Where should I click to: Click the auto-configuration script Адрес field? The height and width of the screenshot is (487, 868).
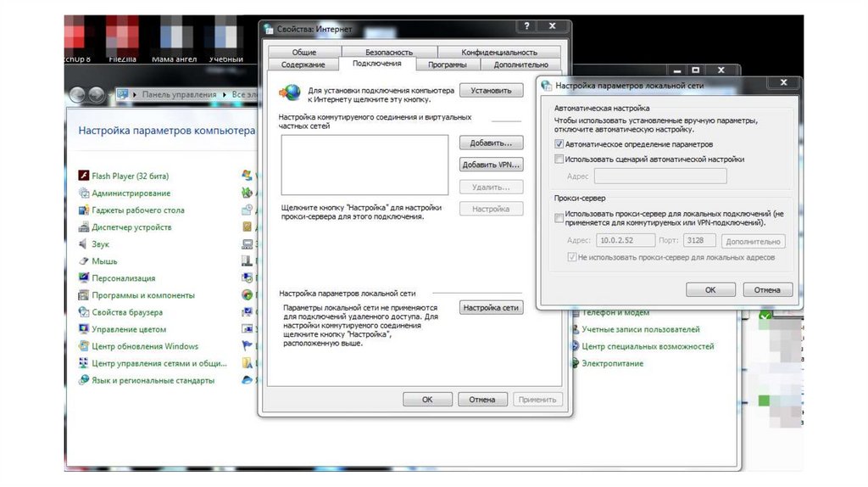coord(660,176)
